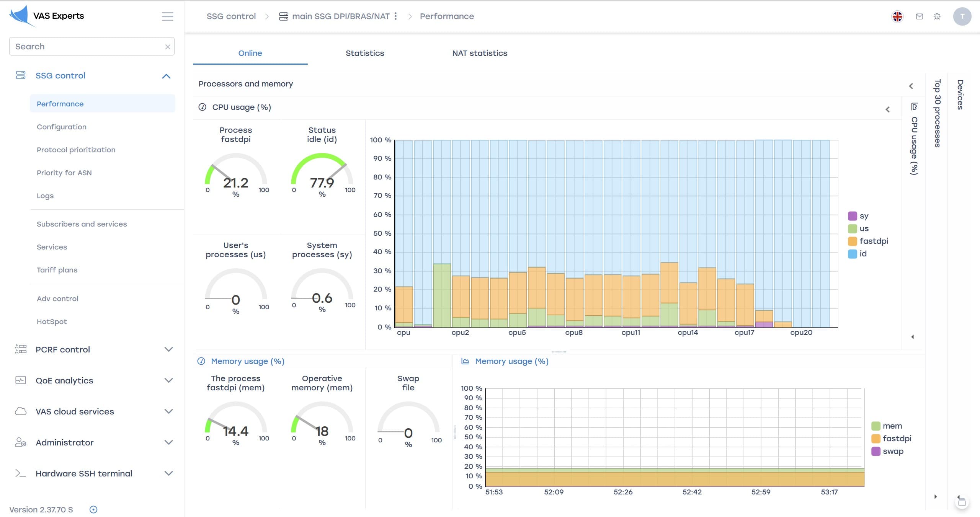Click main SSG DPI/BRAS/NAT breadcrumb
The image size is (980, 517).
(341, 16)
